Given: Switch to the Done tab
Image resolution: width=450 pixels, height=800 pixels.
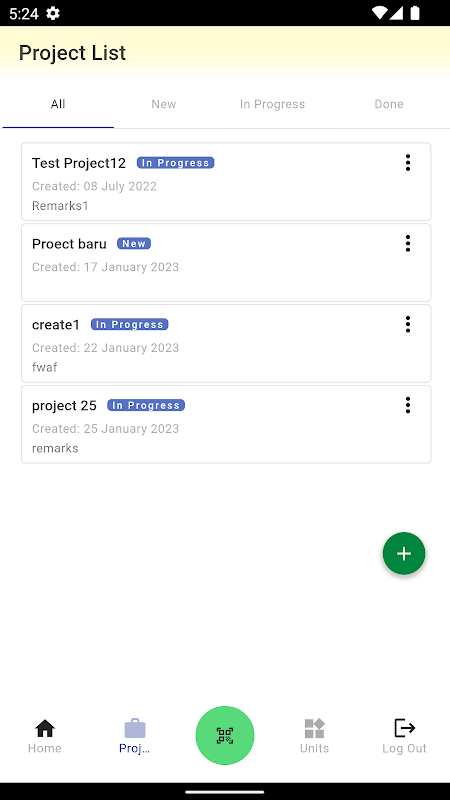Looking at the screenshot, I should pyautogui.click(x=389, y=104).
